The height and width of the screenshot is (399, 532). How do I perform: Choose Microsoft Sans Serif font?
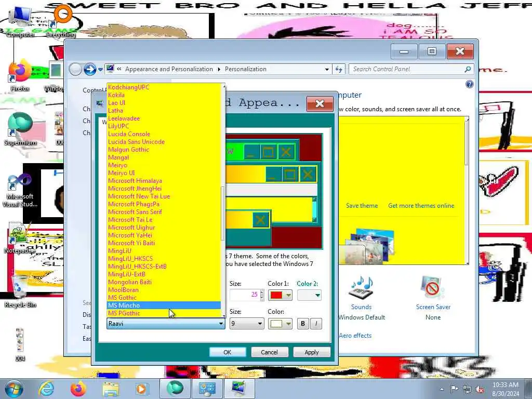tap(164, 212)
